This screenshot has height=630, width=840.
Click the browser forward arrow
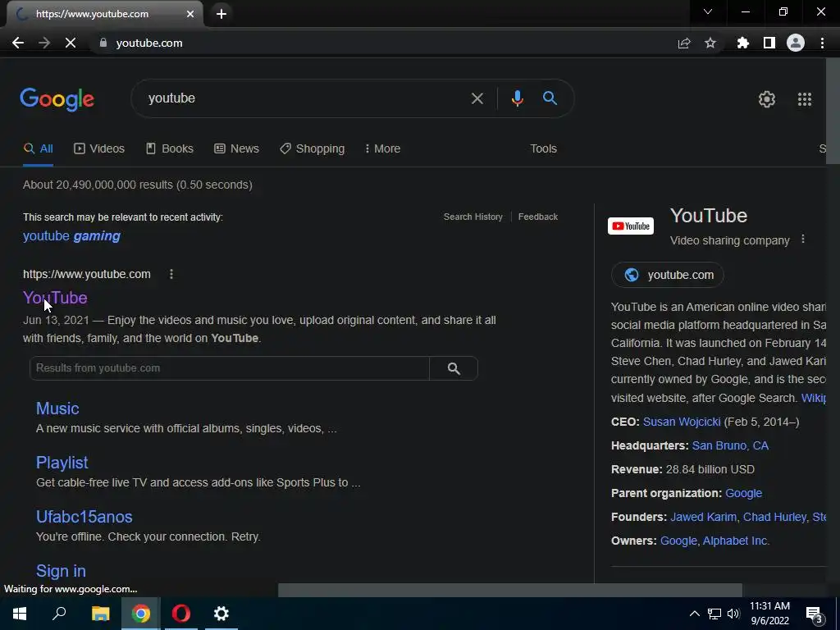click(44, 43)
